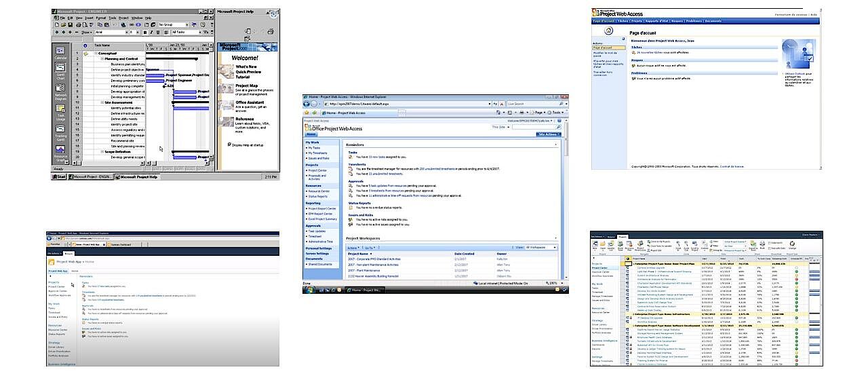Image resolution: width=868 pixels, height=378 pixels.
Task: Click the Print icon in Microsoft Project's toolbar
Action: (x=79, y=24)
